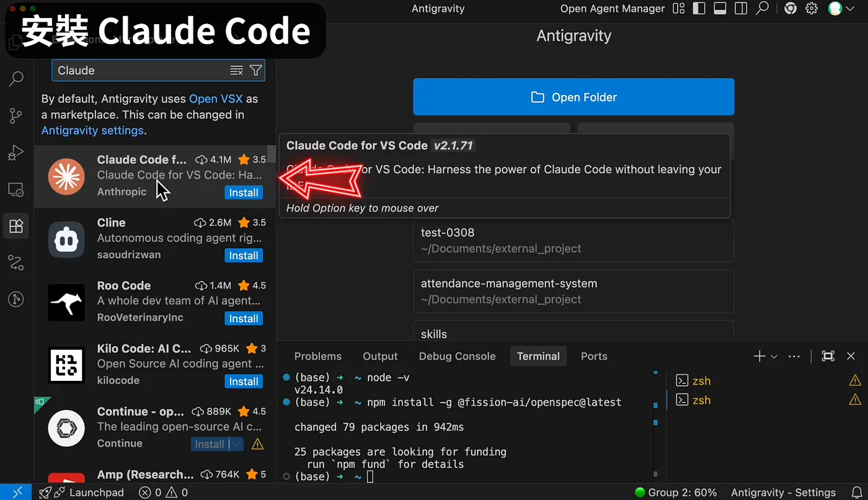Click Group 2: 60% status item
868x500 pixels.
(x=676, y=493)
